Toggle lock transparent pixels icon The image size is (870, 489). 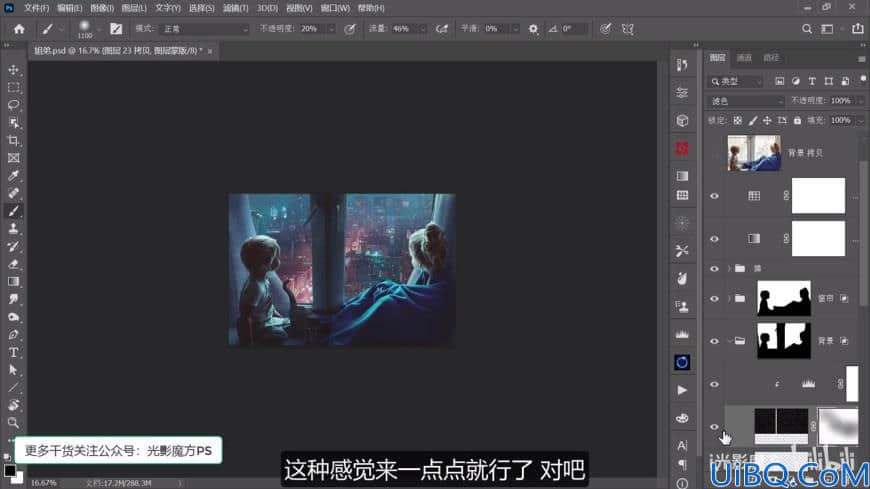tap(737, 120)
